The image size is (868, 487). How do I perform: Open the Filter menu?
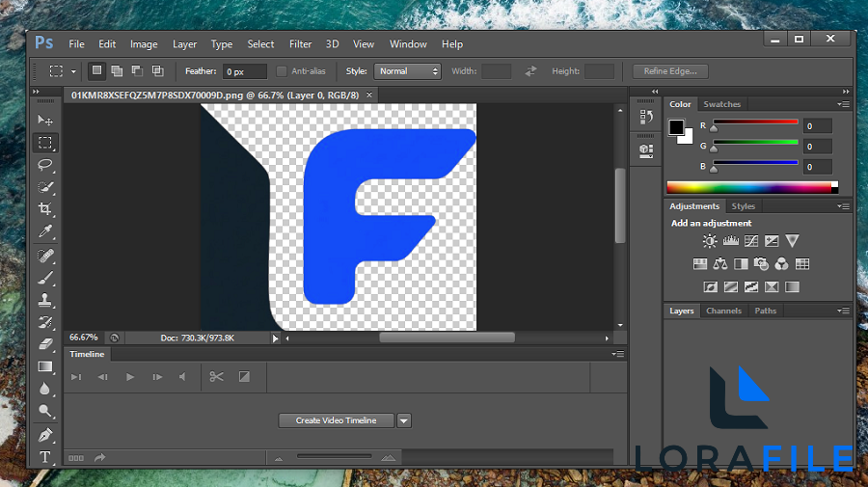pos(300,44)
